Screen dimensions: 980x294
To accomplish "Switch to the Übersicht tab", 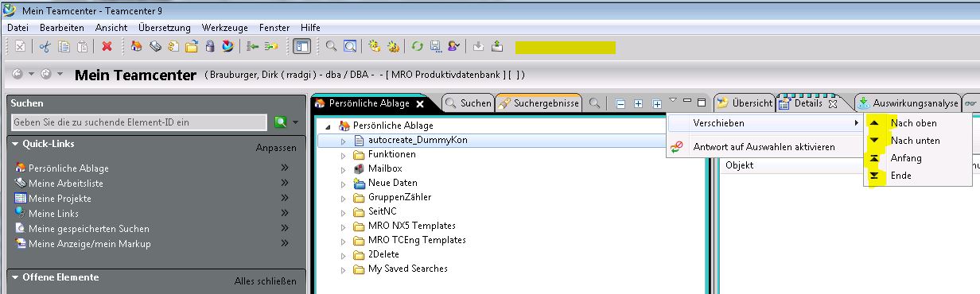I will (x=745, y=103).
